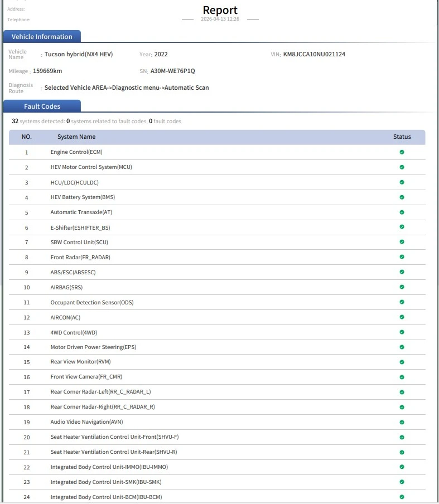
Task: Click the VIN number KM8JCCA10NU021124
Action: [314, 55]
